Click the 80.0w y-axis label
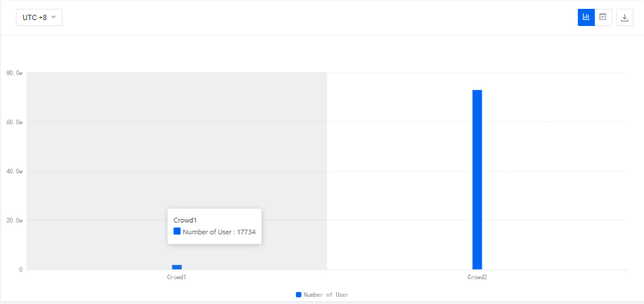Image resolution: width=644 pixels, height=304 pixels. [15, 73]
